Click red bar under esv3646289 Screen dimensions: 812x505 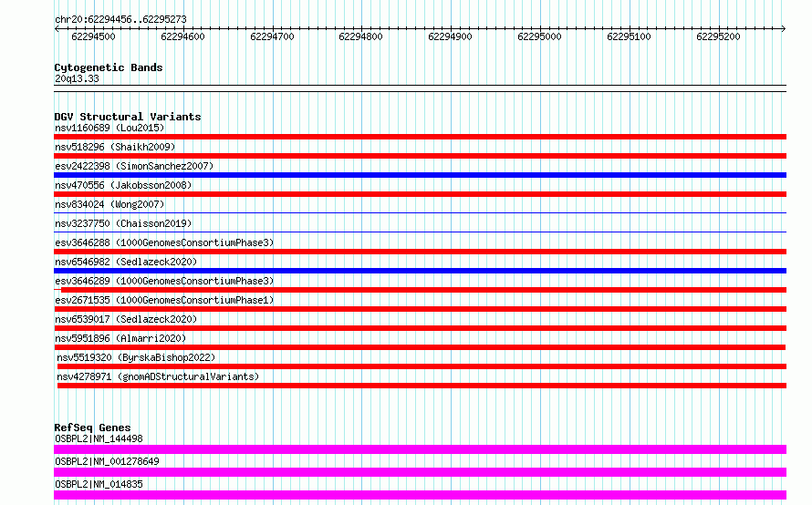tap(420, 290)
